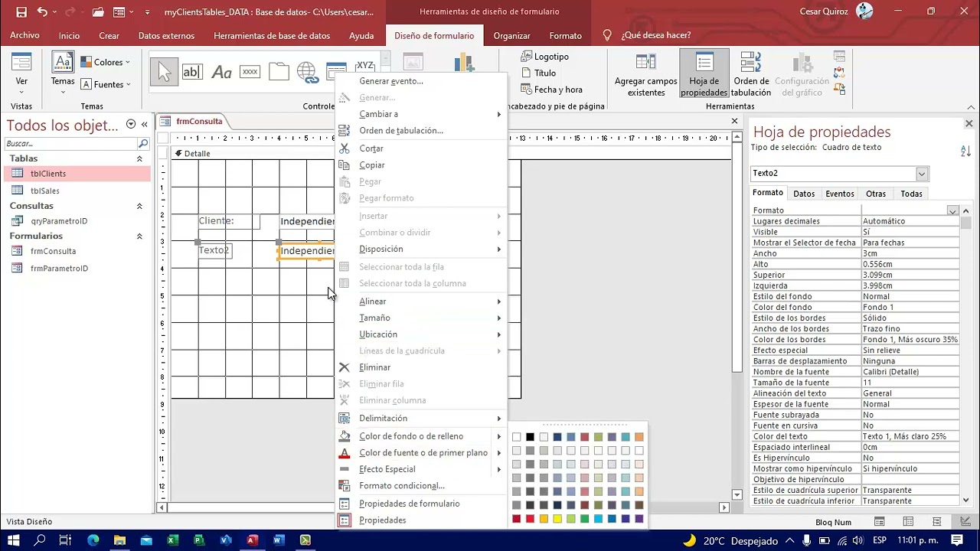Expand the Alinear submenu

point(421,302)
